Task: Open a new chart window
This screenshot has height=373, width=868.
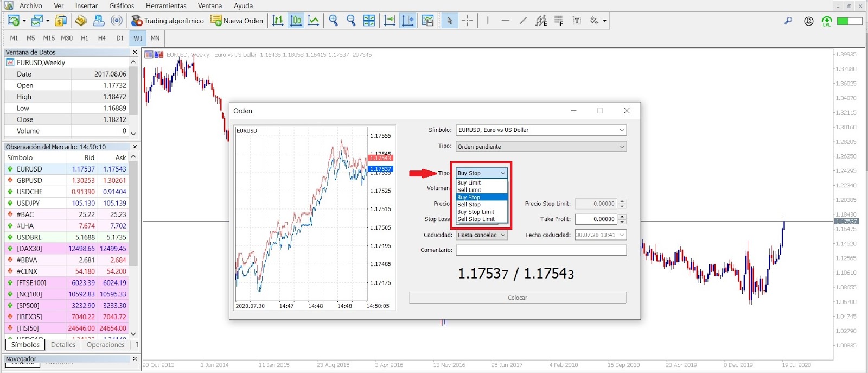Action: point(14,21)
